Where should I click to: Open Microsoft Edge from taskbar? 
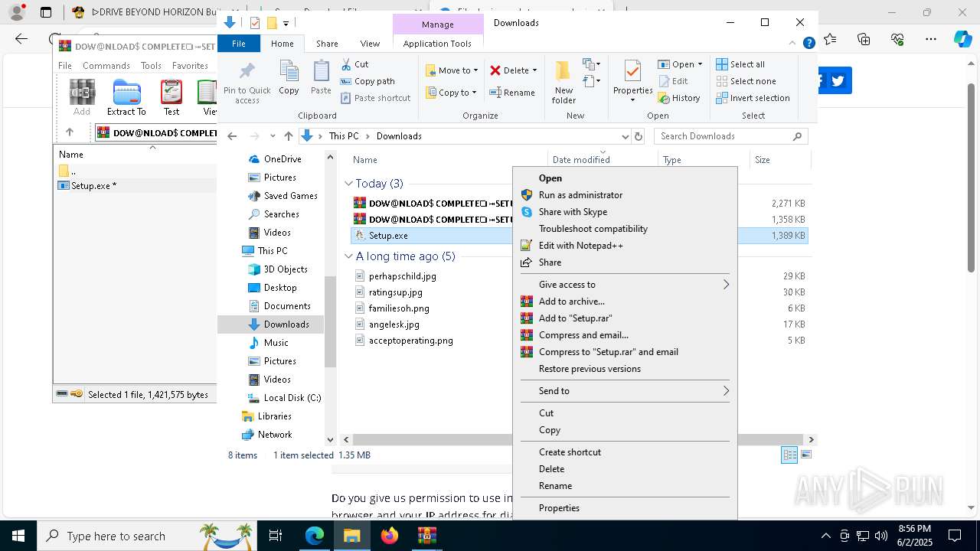[x=315, y=536]
